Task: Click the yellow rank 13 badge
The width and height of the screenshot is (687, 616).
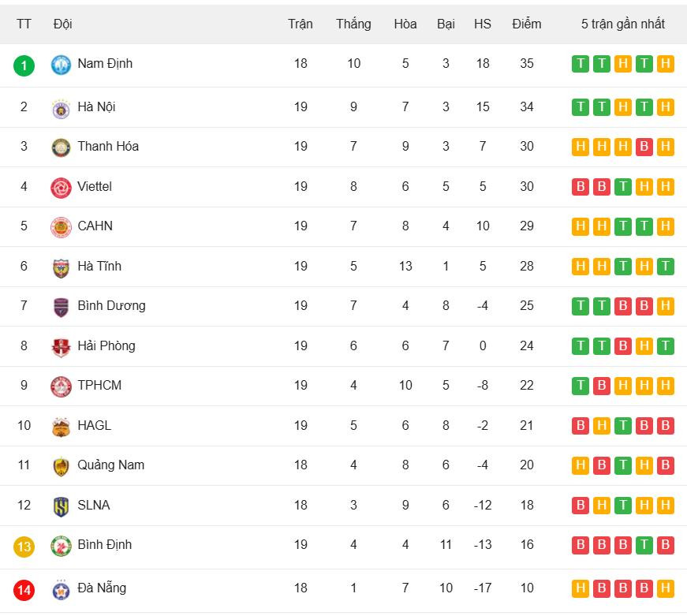Action: coord(24,546)
